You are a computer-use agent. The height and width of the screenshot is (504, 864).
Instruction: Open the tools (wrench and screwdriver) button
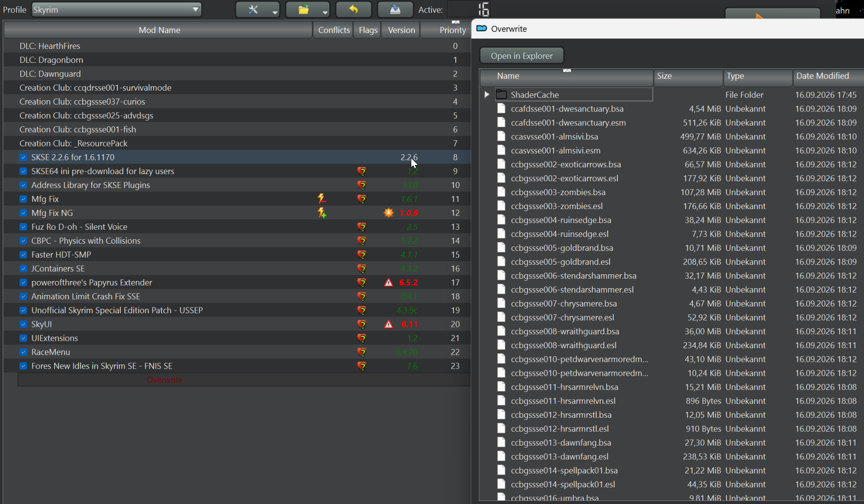click(x=253, y=9)
